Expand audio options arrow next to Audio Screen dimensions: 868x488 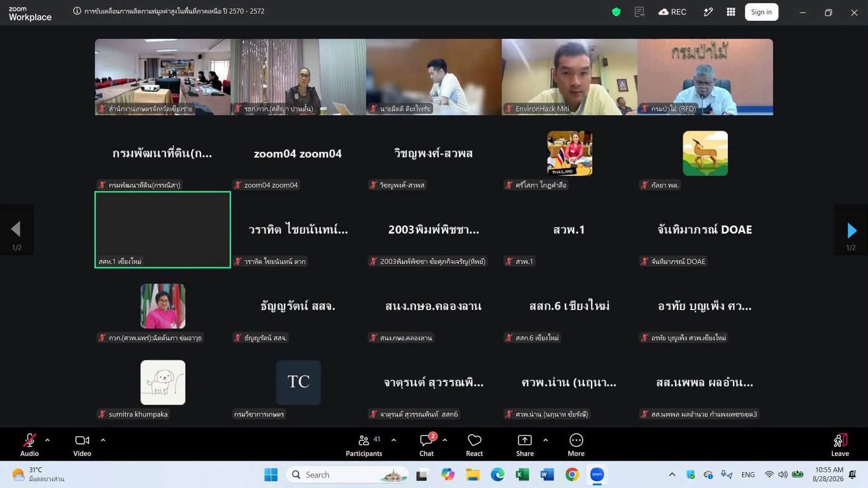(47, 440)
